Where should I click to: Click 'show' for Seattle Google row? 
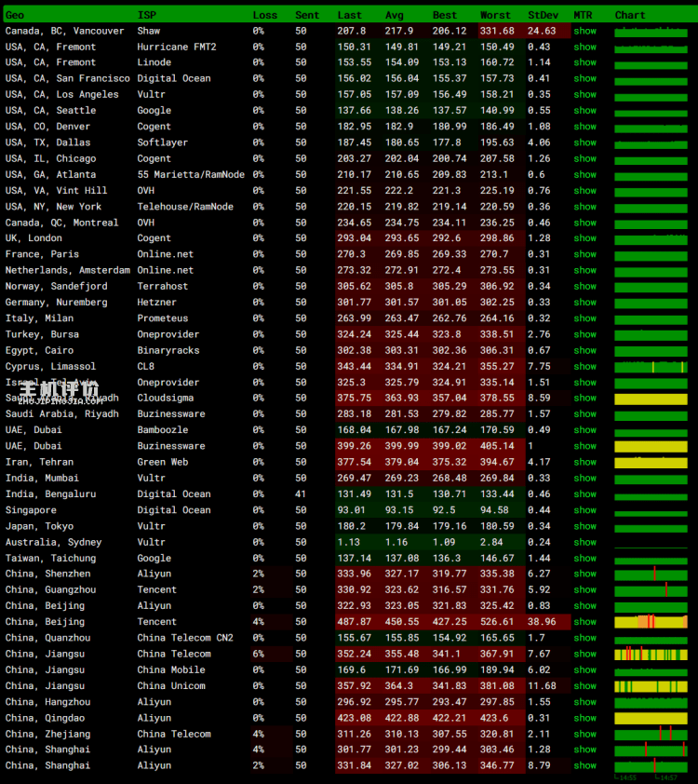[x=584, y=111]
